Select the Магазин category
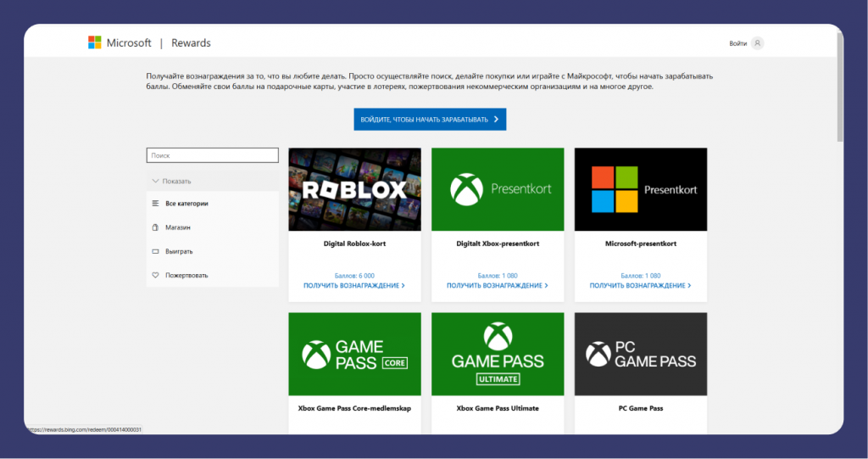The width and height of the screenshot is (868, 459). tap(178, 227)
